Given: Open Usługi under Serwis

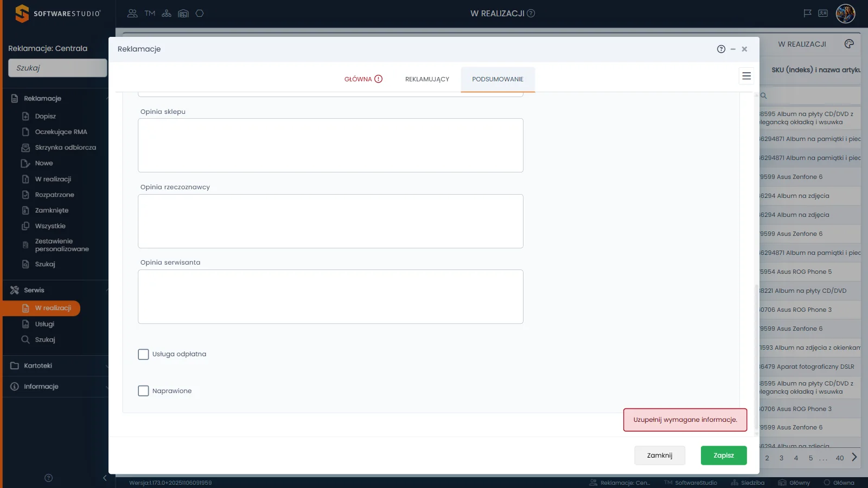Looking at the screenshot, I should pyautogui.click(x=44, y=324).
